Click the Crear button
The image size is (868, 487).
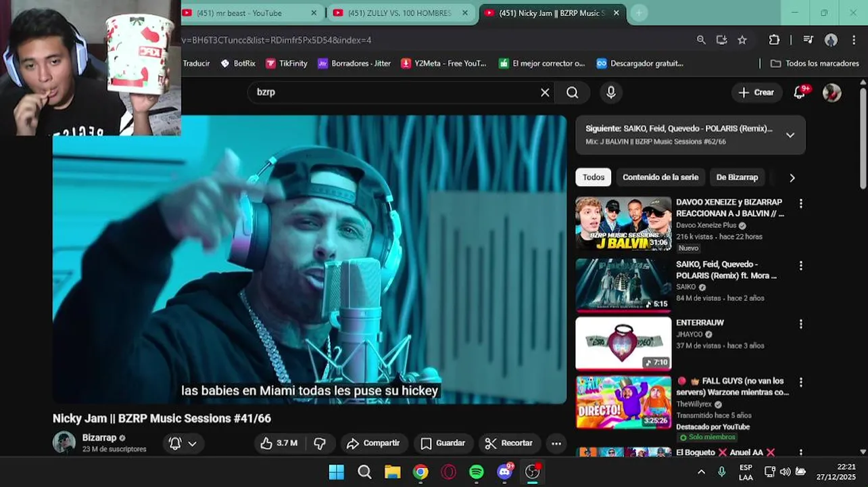[756, 93]
